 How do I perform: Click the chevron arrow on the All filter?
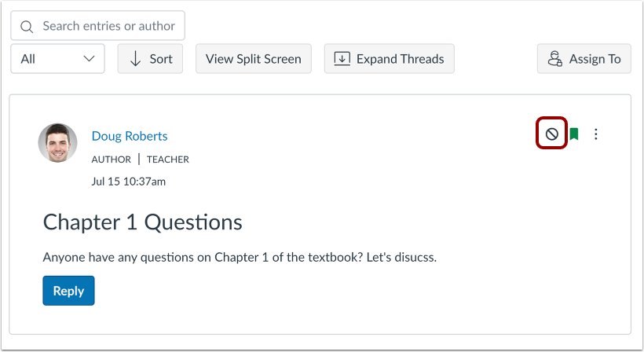point(89,59)
